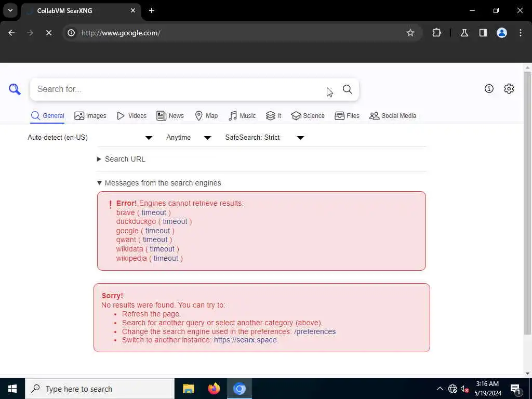Click the SearXNG magnifier logo
This screenshot has height=399, width=532.
[x=15, y=89]
